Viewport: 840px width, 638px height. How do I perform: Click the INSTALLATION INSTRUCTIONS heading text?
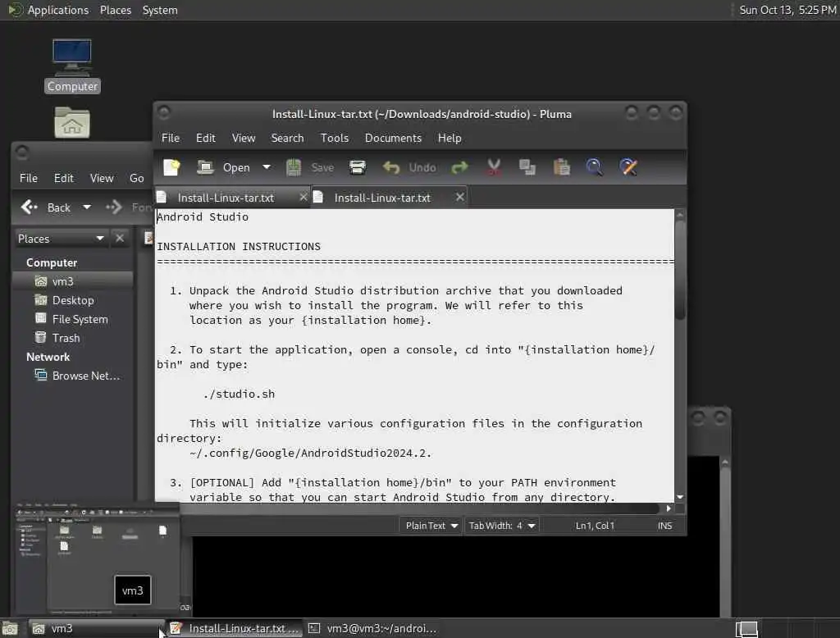[239, 246]
